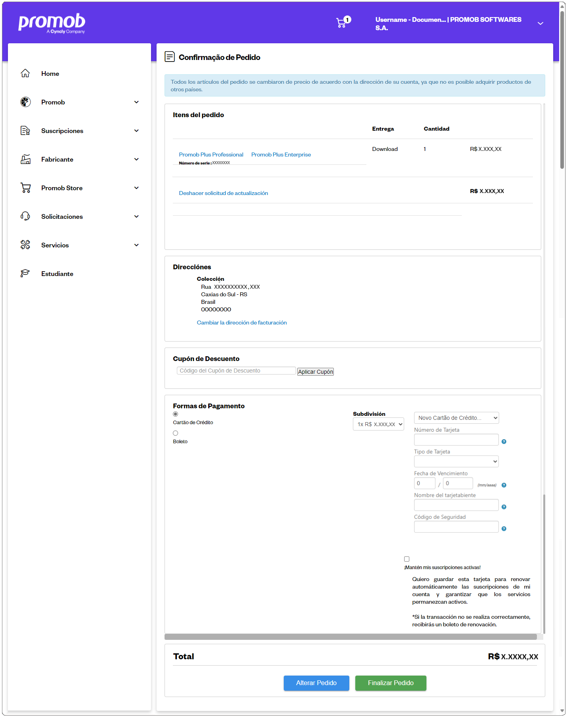
Task: Focus the expiration year input field
Action: click(x=458, y=483)
